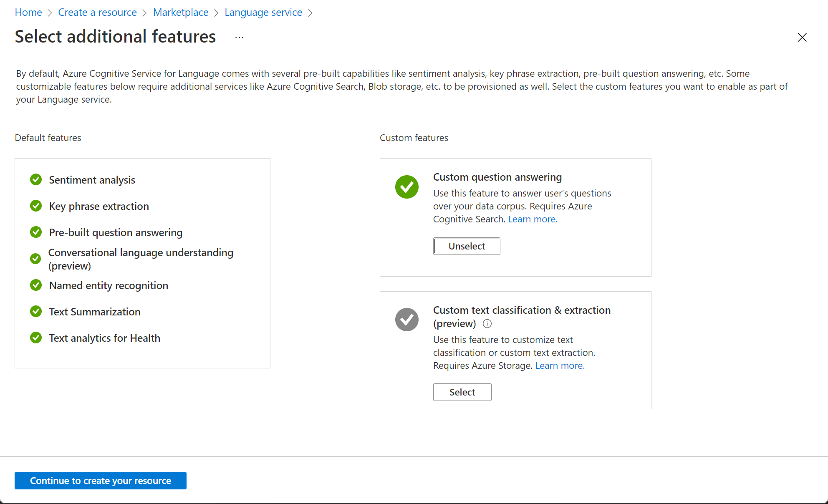Navigate to Create a resource breadcrumb

click(96, 11)
